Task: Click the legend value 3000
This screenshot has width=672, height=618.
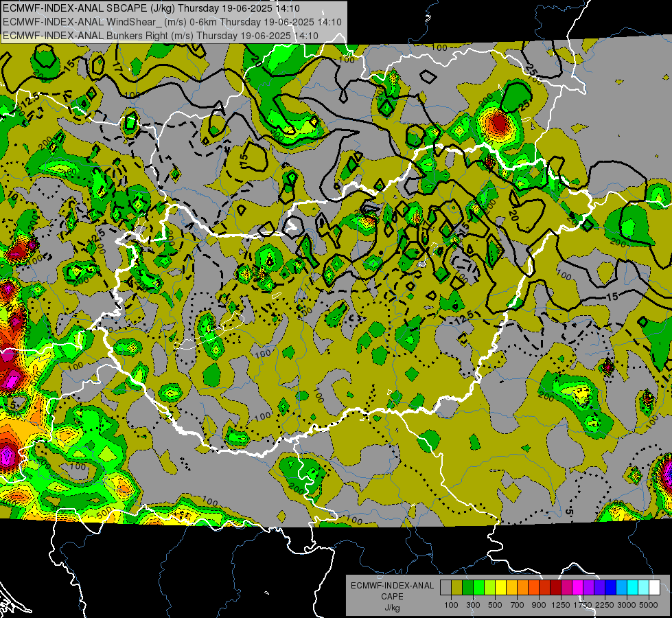Action: click(x=627, y=605)
